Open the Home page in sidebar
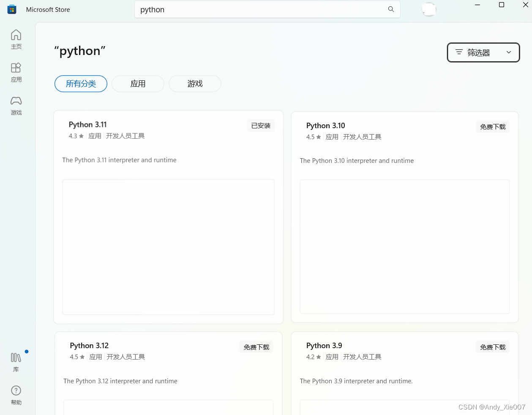 [x=16, y=39]
